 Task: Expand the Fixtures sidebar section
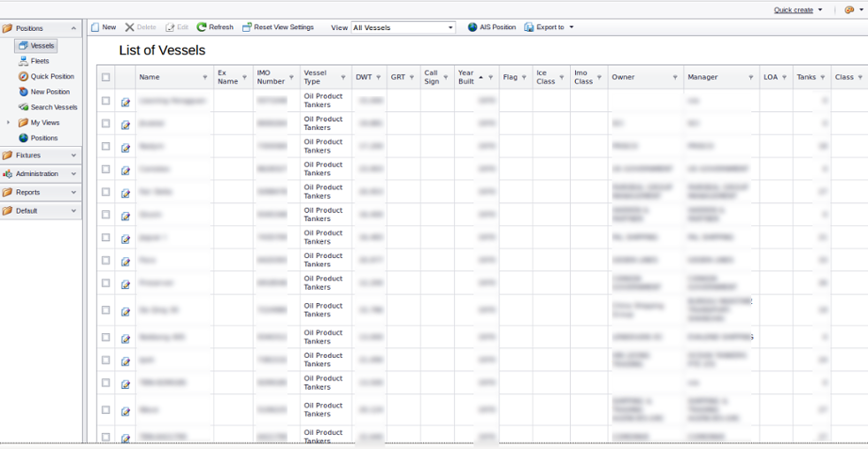tap(73, 156)
